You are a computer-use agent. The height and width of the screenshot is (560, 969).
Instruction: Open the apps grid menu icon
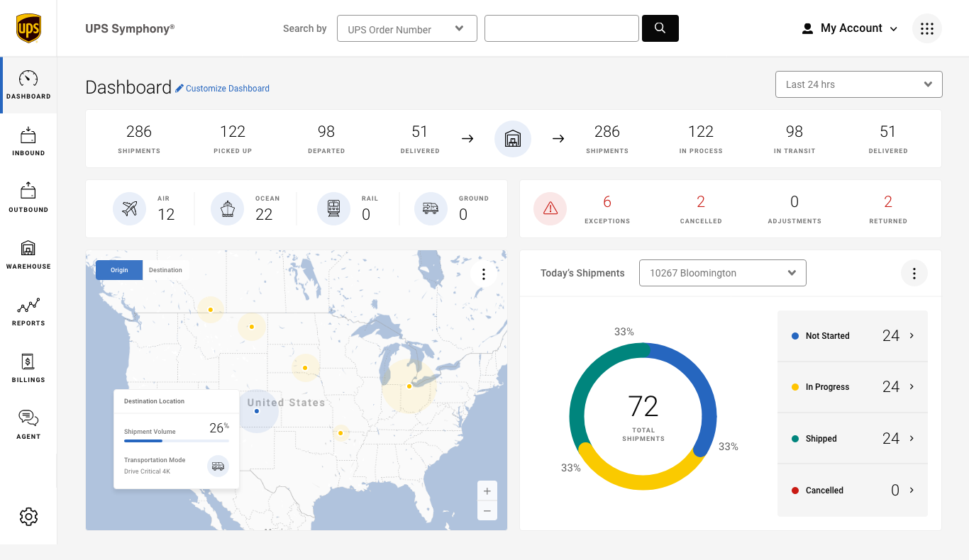point(926,28)
